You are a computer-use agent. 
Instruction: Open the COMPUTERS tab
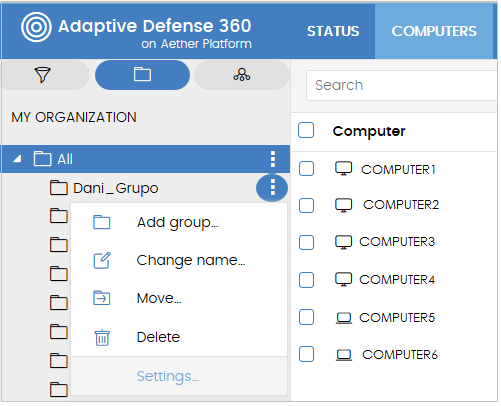tap(434, 31)
